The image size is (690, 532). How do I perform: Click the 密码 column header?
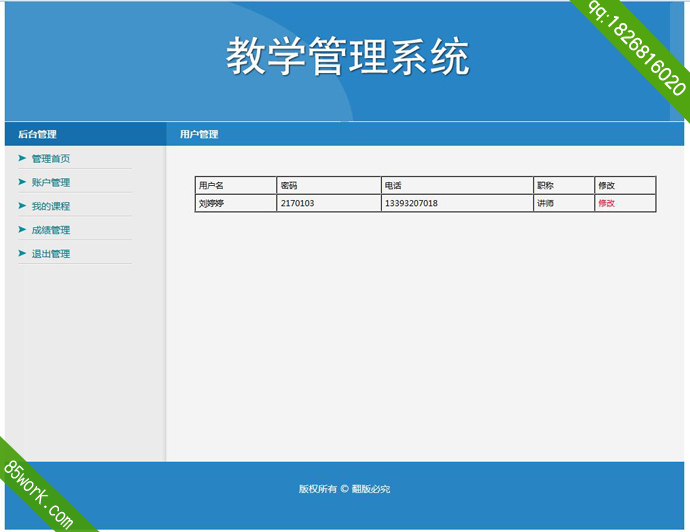[x=289, y=186]
